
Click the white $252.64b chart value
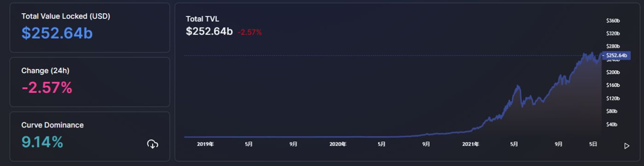pyautogui.click(x=209, y=31)
